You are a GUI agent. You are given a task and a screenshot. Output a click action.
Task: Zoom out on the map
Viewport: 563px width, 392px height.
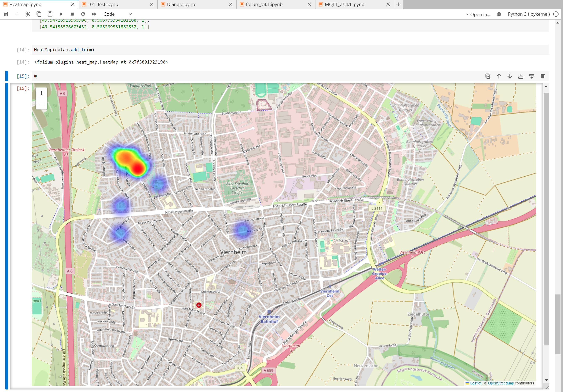42,104
